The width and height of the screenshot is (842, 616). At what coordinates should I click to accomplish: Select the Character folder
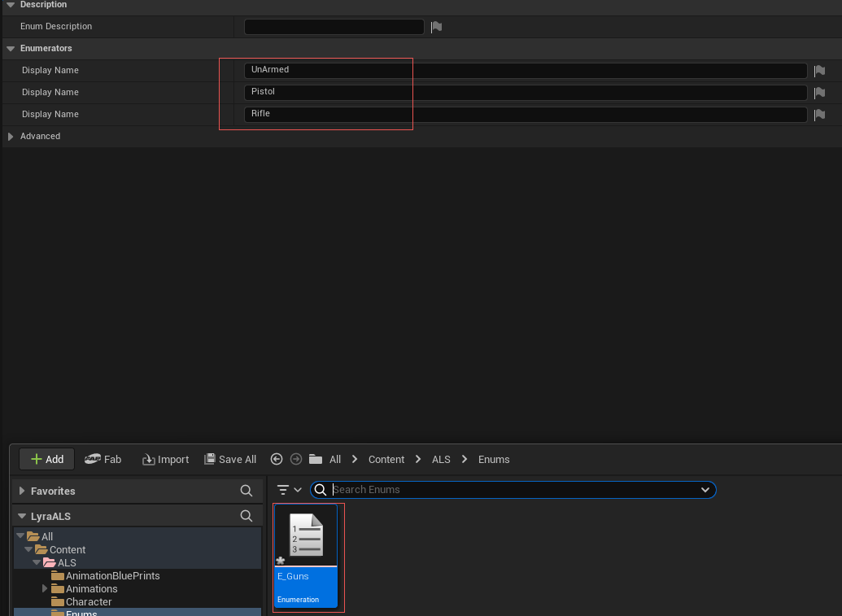tap(89, 602)
